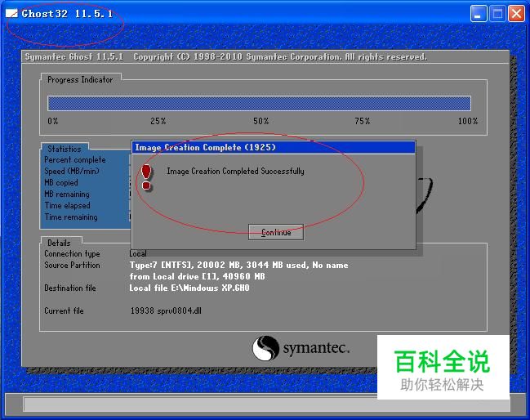Click the 0% progress marker label

(x=53, y=121)
